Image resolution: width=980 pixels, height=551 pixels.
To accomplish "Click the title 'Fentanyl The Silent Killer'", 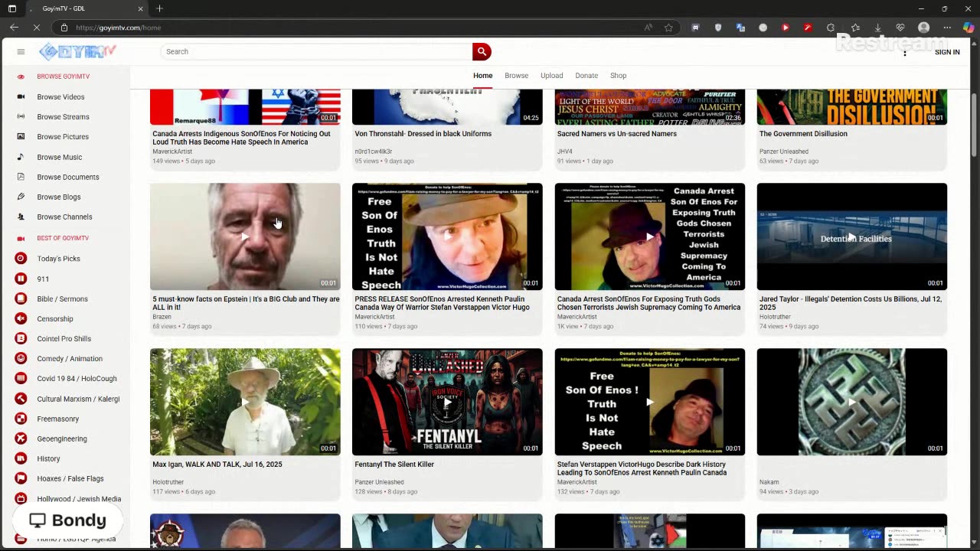I will [x=394, y=465].
